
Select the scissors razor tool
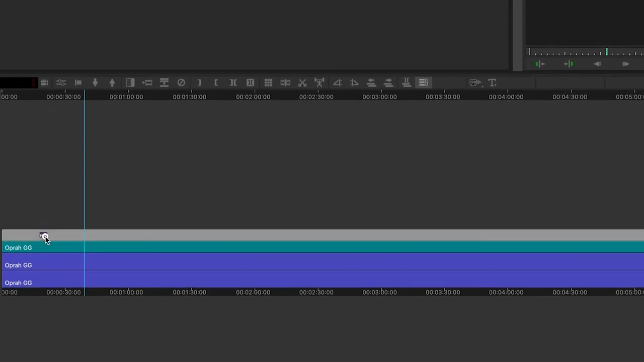pos(302,82)
